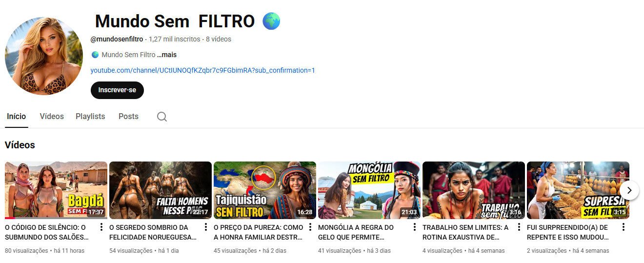Viewport: 644px width, 263px height.
Task: Click the 2 visualizações text
Action: tap(547, 251)
